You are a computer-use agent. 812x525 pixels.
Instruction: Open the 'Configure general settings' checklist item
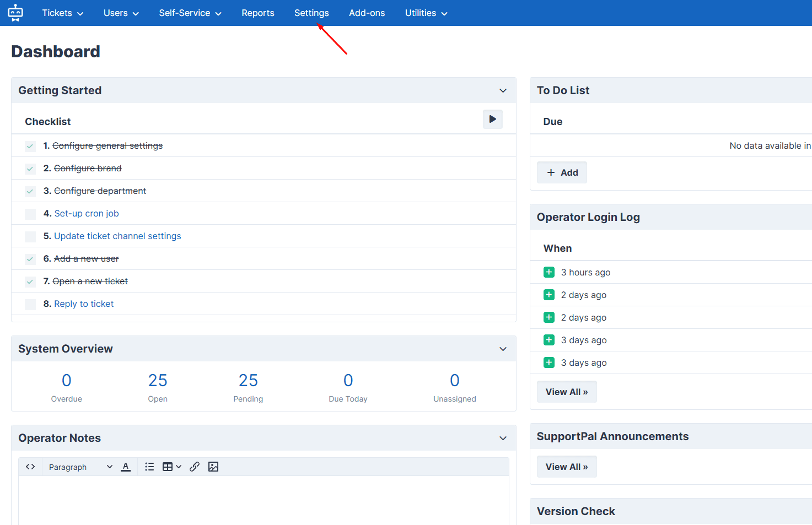(107, 145)
